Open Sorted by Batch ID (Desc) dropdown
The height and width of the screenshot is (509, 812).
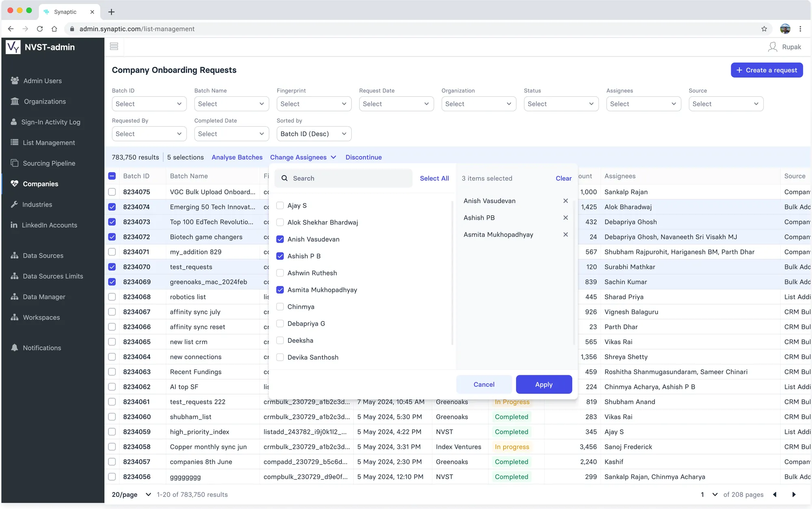pos(314,134)
